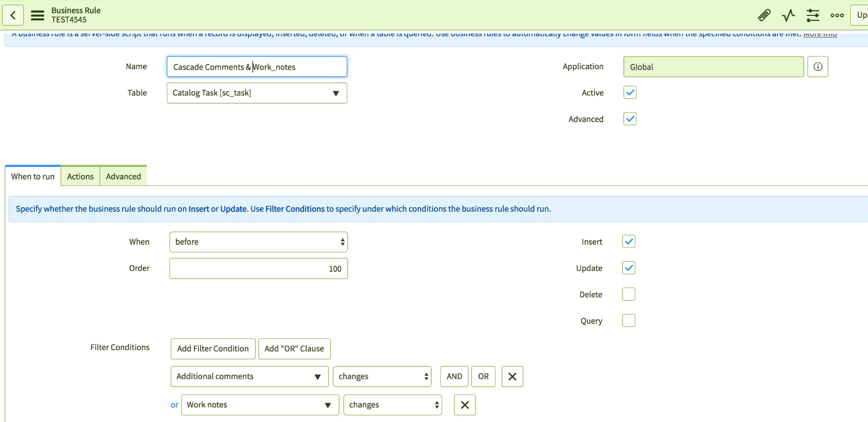
Task: Open the activity stream icon
Action: 788,15
